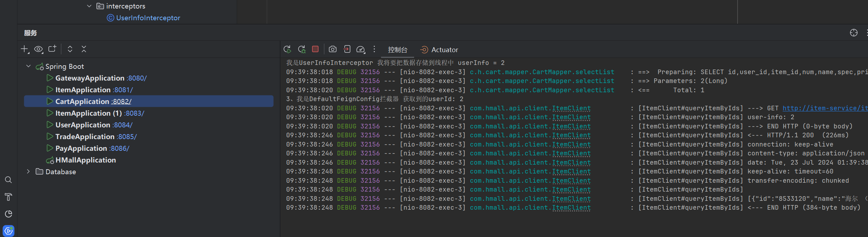Image resolution: width=868 pixels, height=237 pixels.
Task: Open the UserInfoInterceptor class file
Action: click(x=148, y=18)
